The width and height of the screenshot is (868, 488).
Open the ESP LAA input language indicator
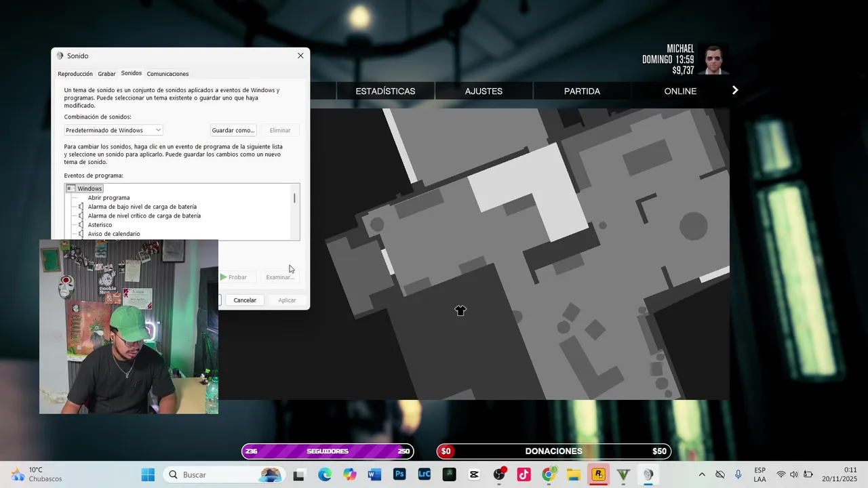pos(760,474)
